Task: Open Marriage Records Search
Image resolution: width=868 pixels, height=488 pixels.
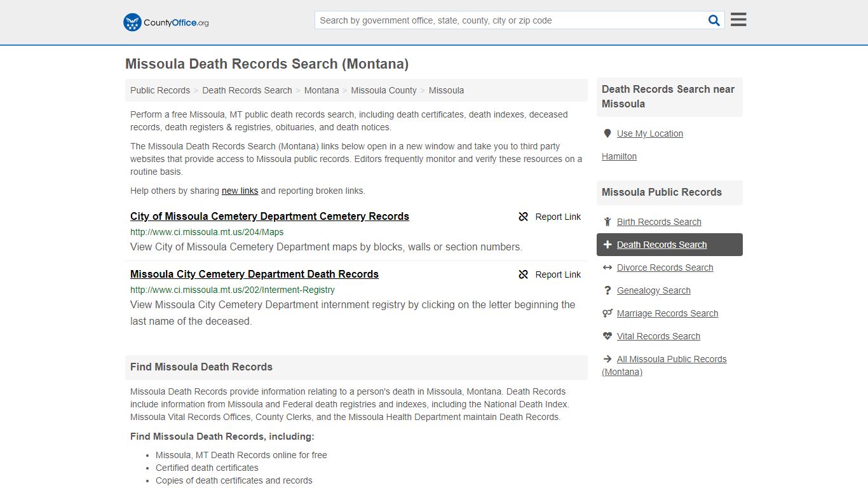Action: click(667, 313)
